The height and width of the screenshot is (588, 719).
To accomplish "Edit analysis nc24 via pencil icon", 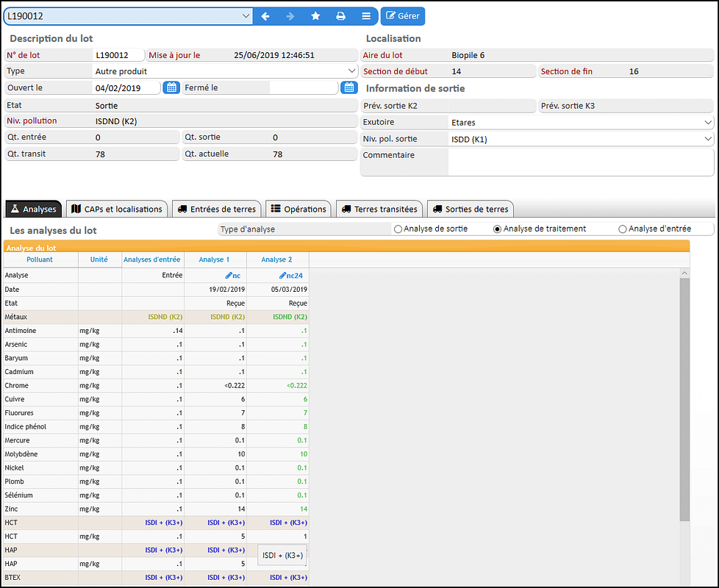I will click(282, 276).
